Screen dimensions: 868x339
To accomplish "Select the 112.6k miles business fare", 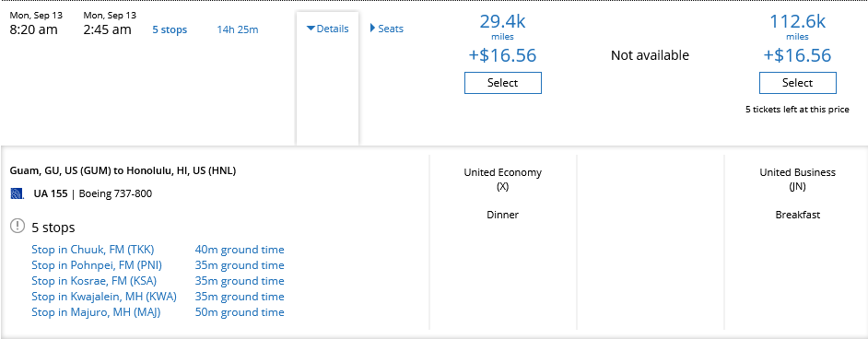I will pyautogui.click(x=798, y=83).
